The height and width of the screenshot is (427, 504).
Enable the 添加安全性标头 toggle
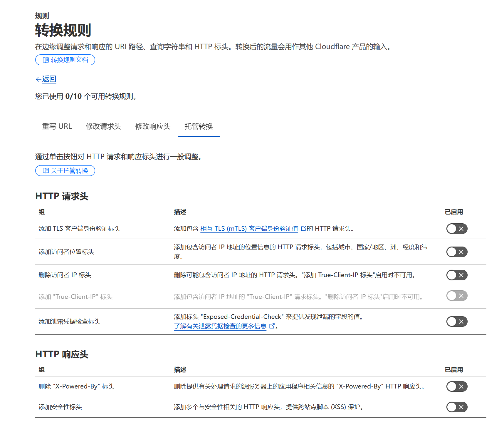click(457, 407)
